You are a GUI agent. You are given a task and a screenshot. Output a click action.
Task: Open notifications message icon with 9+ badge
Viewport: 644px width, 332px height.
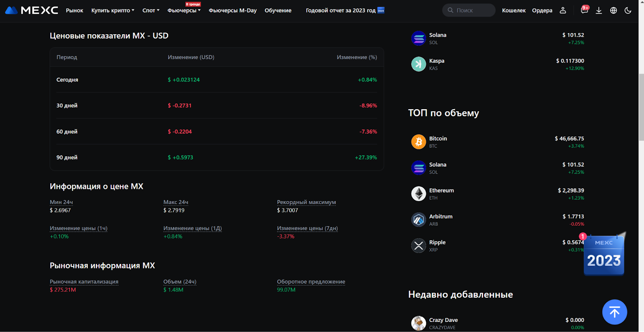[x=584, y=10]
